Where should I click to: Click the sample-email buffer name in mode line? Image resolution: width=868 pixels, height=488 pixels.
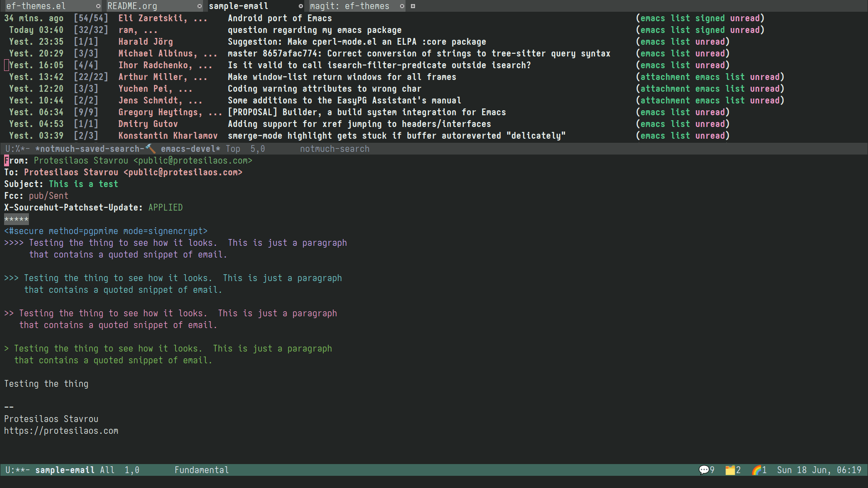[65, 470]
